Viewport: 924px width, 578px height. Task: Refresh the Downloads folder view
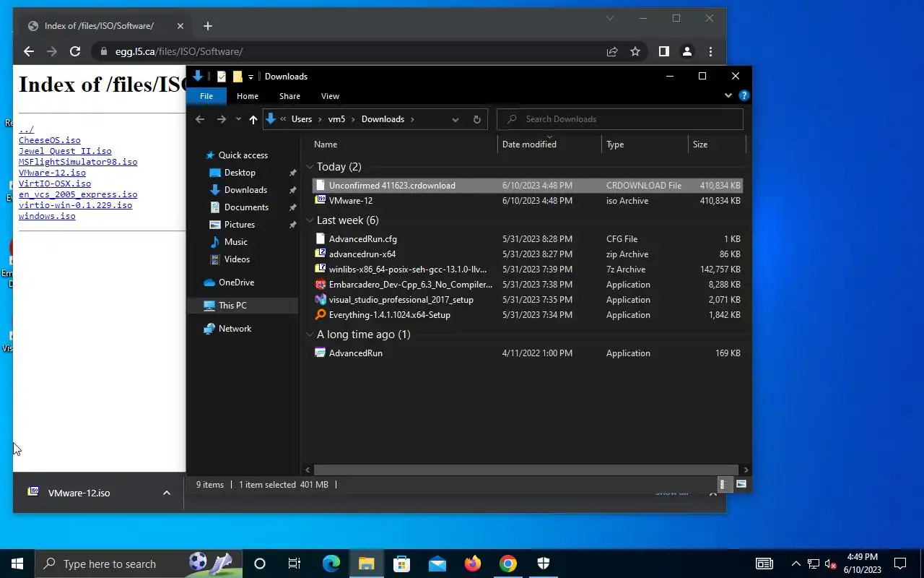pyautogui.click(x=476, y=119)
